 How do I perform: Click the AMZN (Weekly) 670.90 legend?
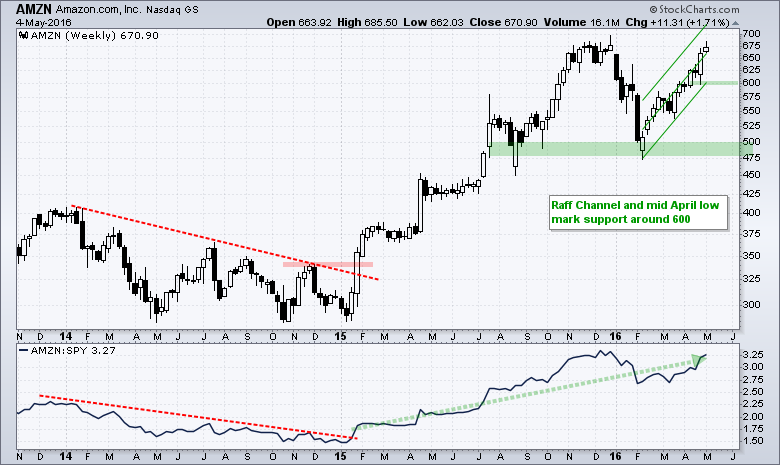[95, 35]
